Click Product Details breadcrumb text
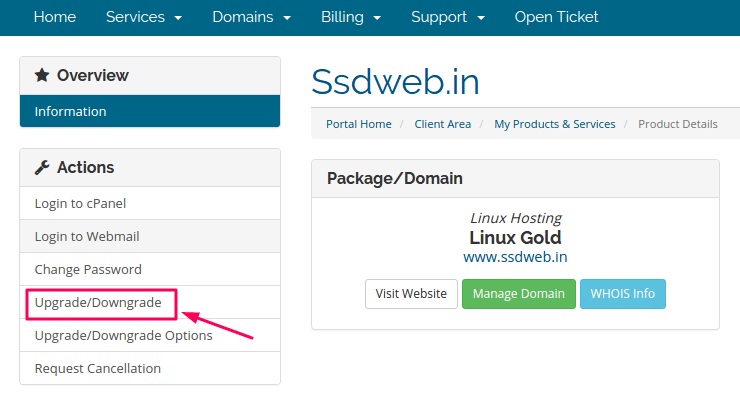 click(x=678, y=124)
